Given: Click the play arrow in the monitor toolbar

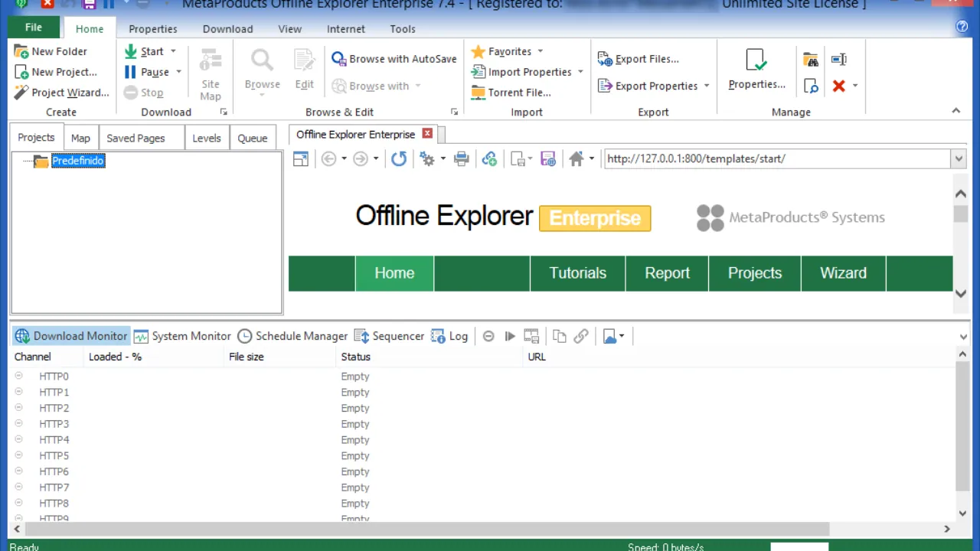Looking at the screenshot, I should 510,336.
